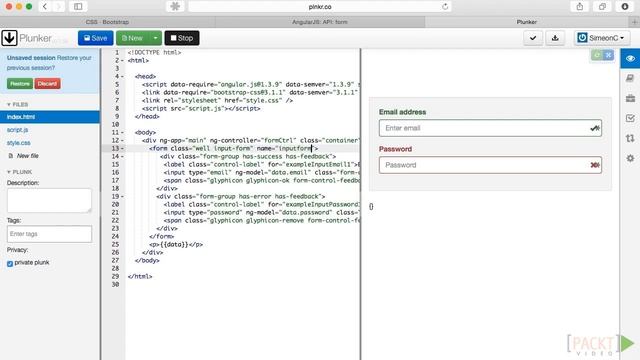
Task: Click the Safari extension icon
Action: coord(175,7)
